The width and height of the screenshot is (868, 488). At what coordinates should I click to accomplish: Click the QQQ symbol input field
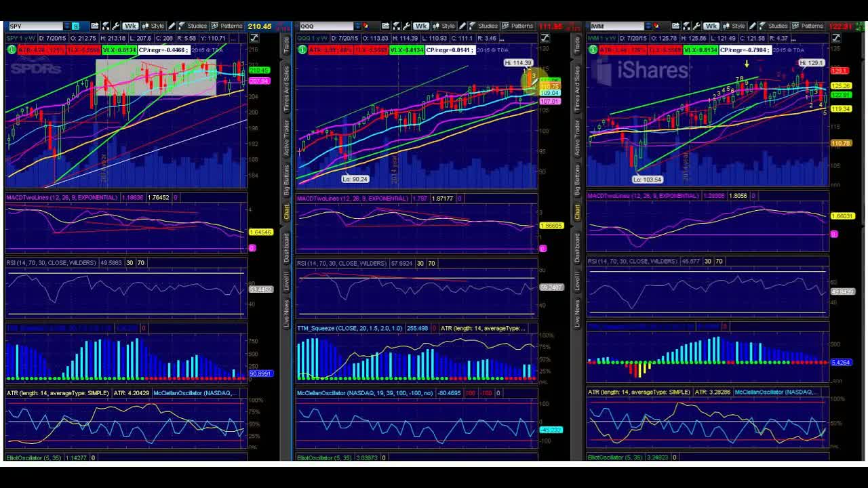pos(327,26)
